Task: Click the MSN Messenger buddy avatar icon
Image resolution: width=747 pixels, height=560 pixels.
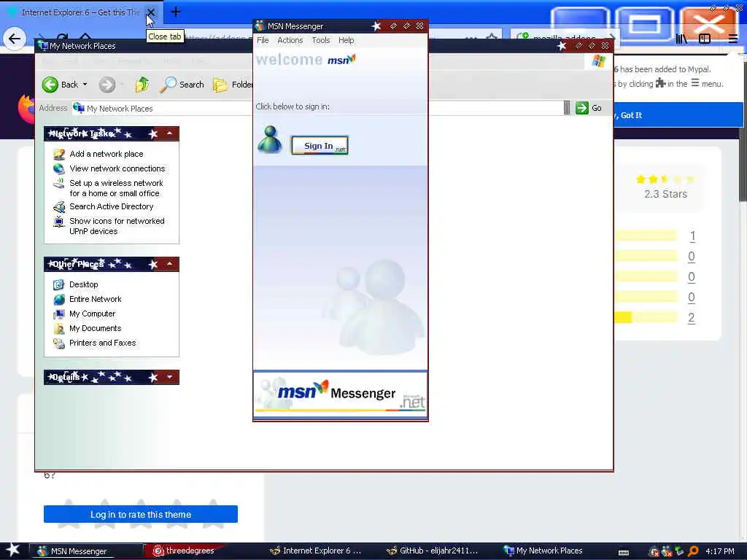Action: [270, 139]
